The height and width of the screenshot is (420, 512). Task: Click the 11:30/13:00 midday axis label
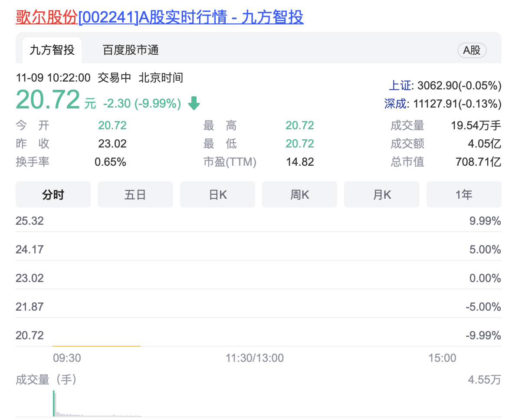coord(255,358)
